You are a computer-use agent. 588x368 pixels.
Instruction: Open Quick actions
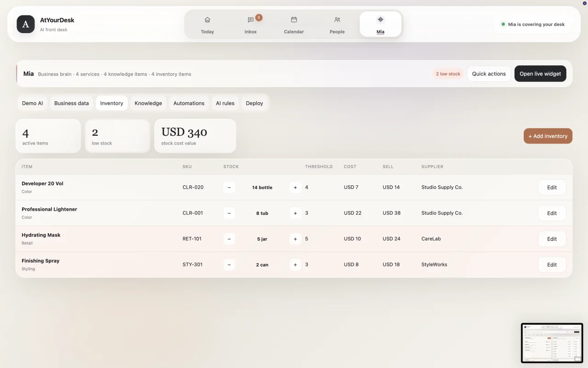(x=489, y=74)
